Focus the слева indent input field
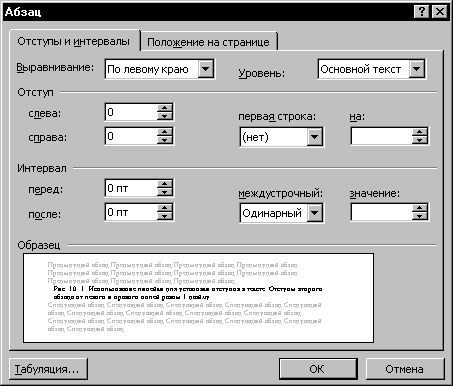This screenshot has width=453, height=386. tap(131, 112)
